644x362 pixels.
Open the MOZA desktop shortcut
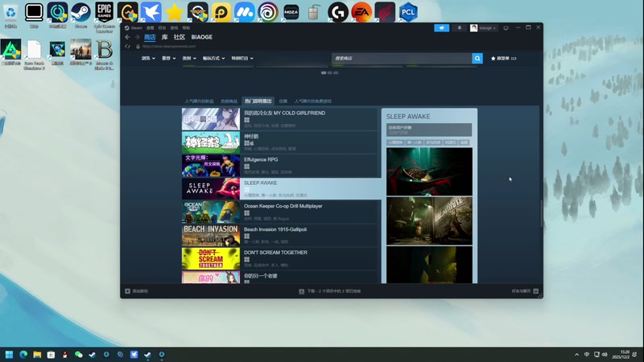tap(291, 12)
